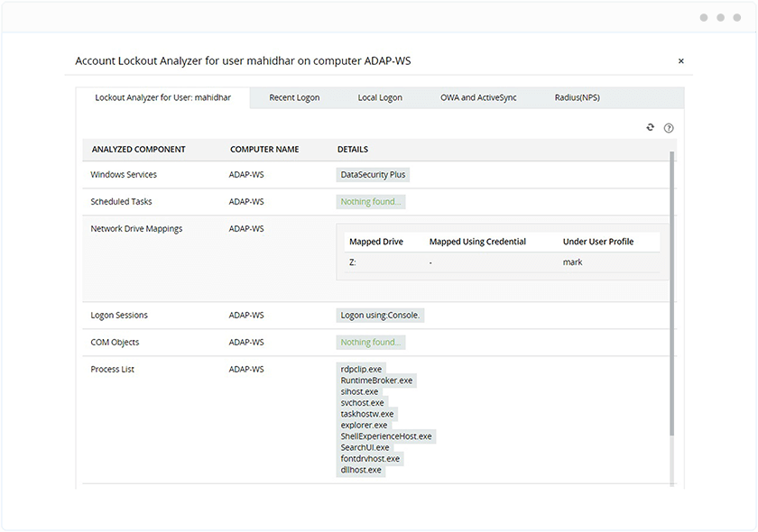Click the Mapped Using Credential header
758x532 pixels.
pos(477,242)
